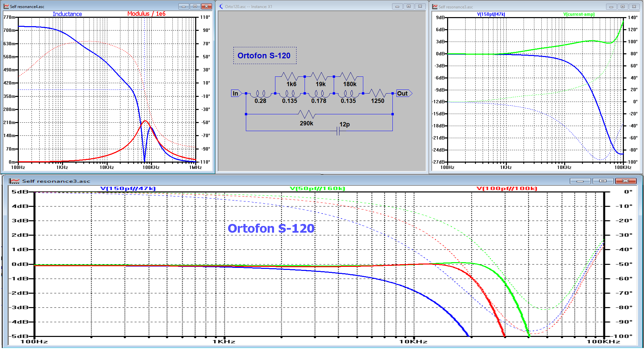Select the blue Inductance trace label
Image resolution: width=644 pixels, height=350 pixels.
pyautogui.click(x=67, y=14)
